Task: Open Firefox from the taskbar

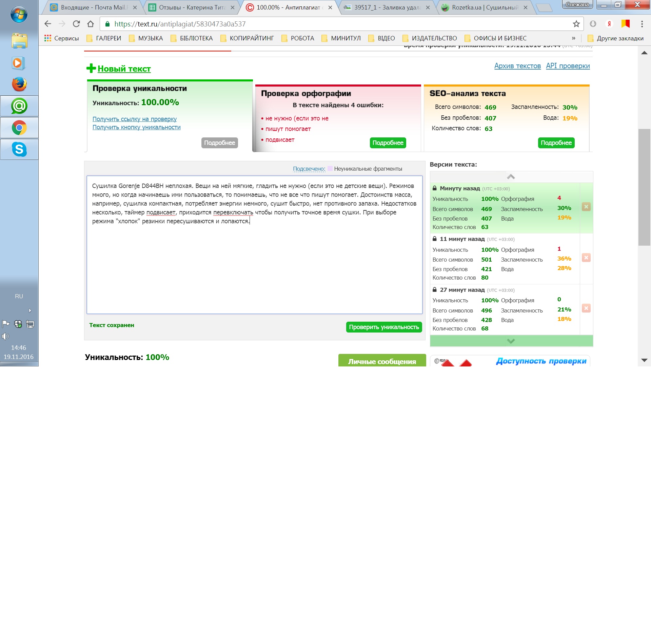Action: point(19,84)
